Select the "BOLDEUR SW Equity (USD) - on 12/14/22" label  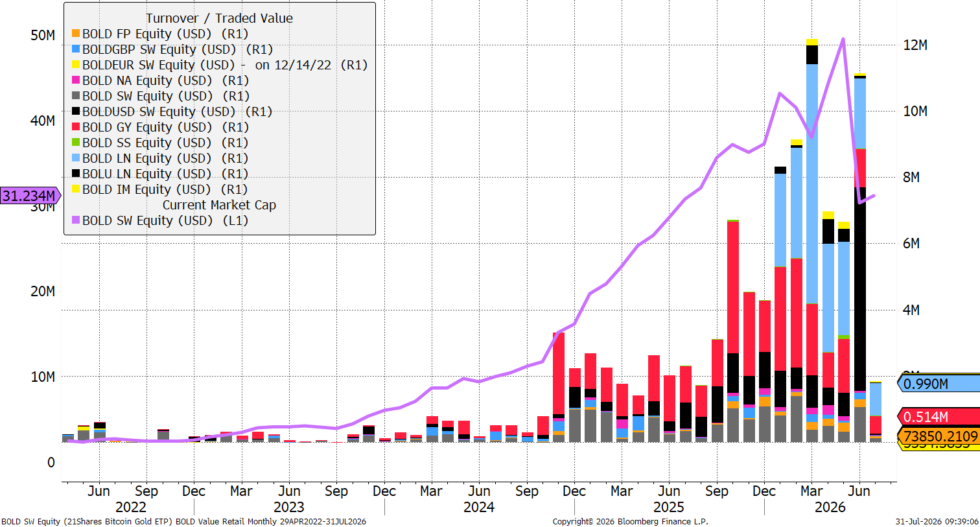[x=207, y=65]
